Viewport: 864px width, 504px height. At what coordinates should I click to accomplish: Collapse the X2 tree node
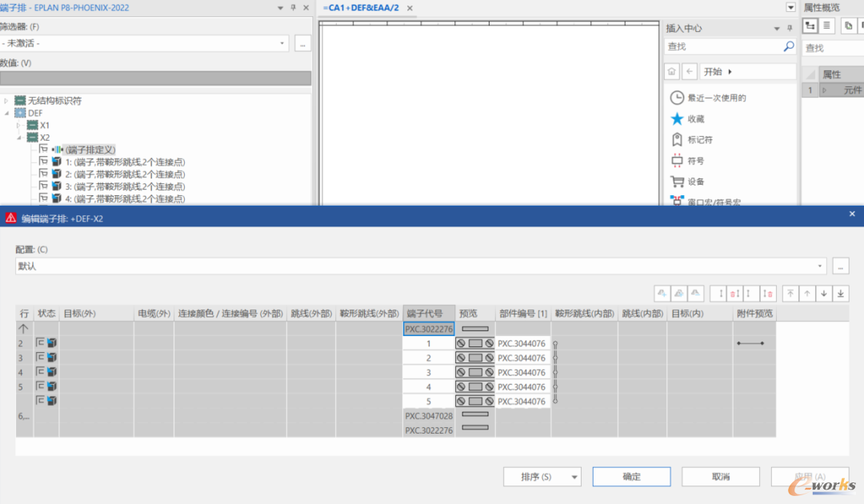[x=18, y=138]
